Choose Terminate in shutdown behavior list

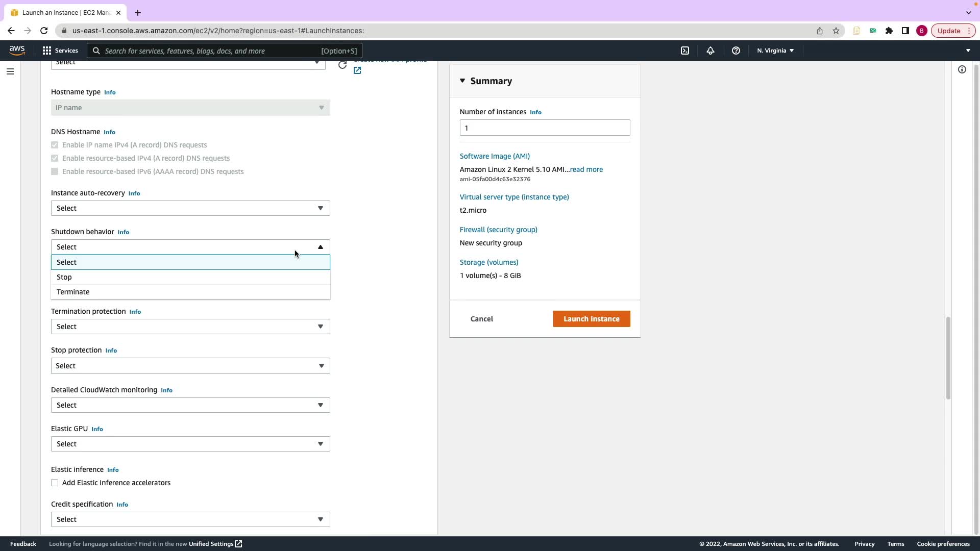coord(73,292)
